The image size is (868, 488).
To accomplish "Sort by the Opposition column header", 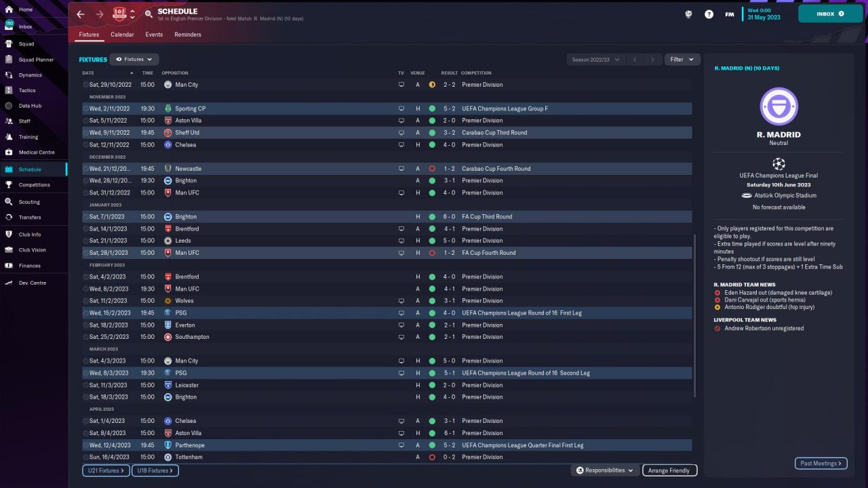I will (x=175, y=73).
